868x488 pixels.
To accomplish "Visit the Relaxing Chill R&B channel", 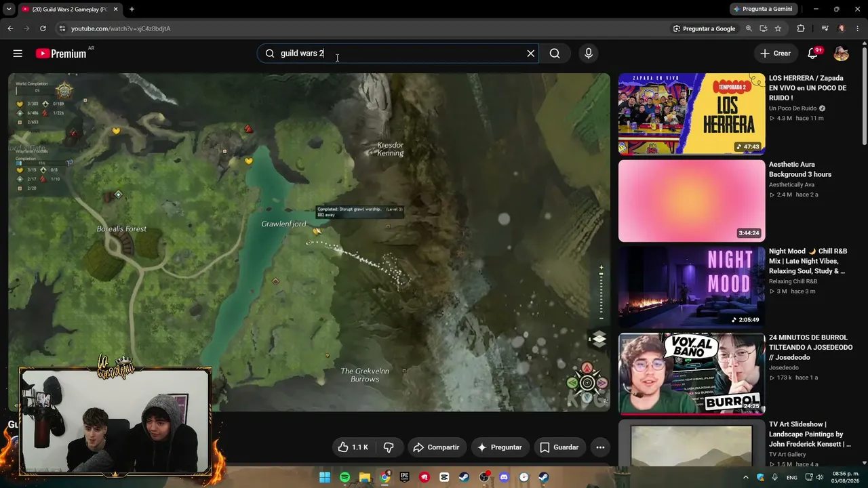I will [793, 281].
